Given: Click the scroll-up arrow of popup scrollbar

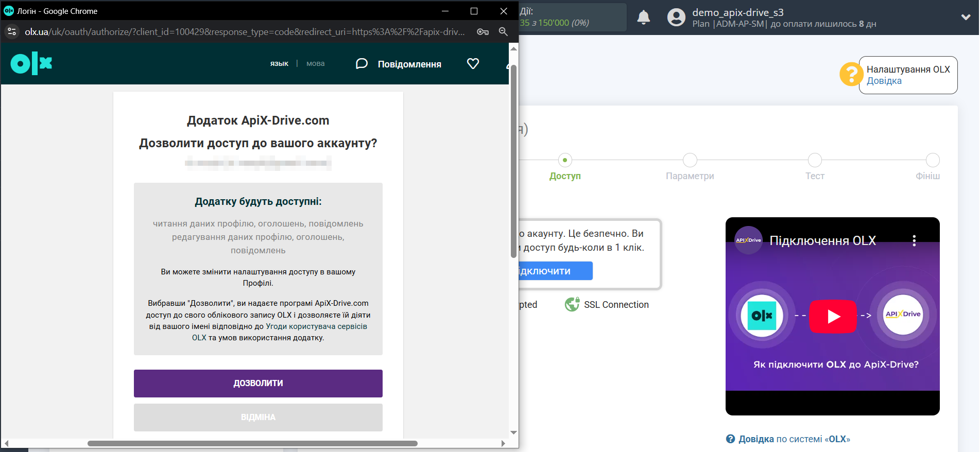Looking at the screenshot, I should [x=513, y=48].
